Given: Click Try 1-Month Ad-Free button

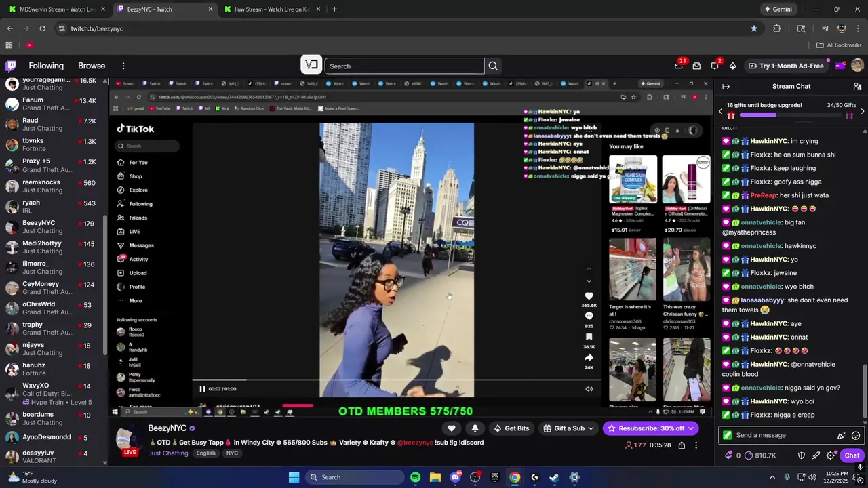Looking at the screenshot, I should pos(785,66).
